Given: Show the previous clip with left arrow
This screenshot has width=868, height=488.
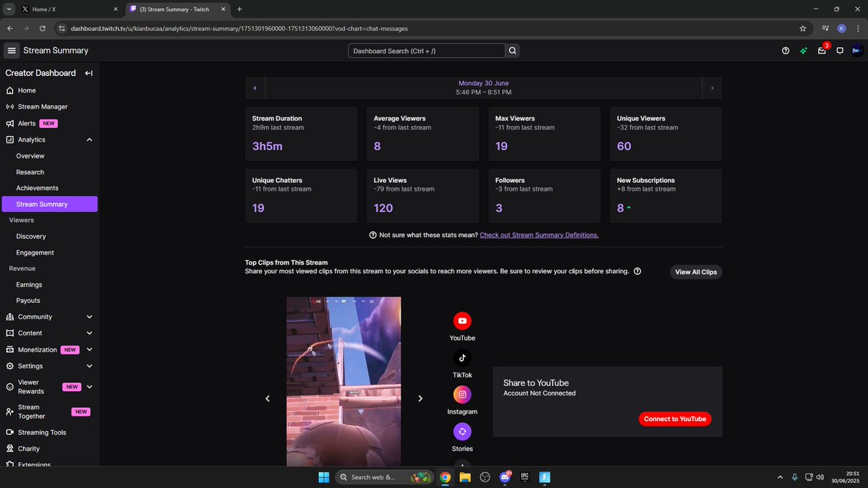Looking at the screenshot, I should pos(268,398).
